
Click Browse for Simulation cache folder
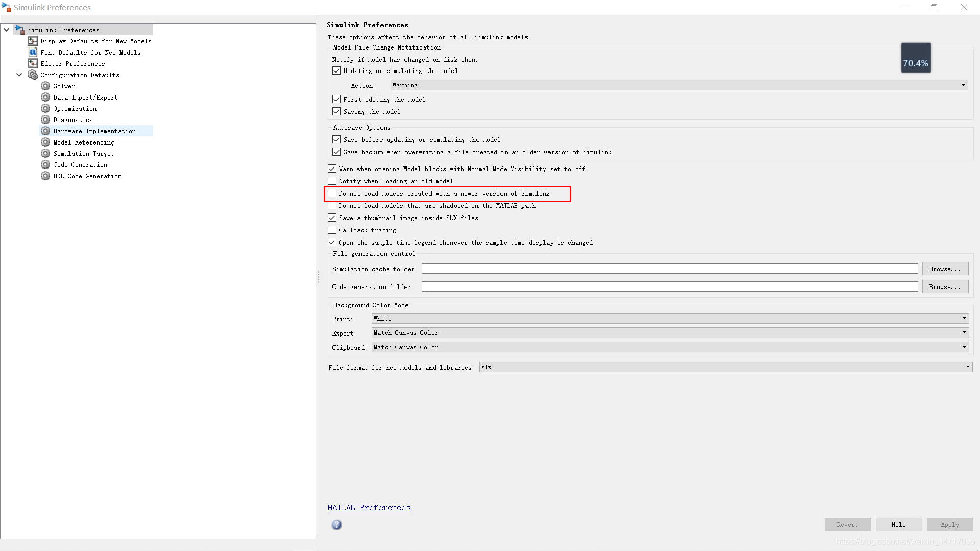[x=945, y=269]
